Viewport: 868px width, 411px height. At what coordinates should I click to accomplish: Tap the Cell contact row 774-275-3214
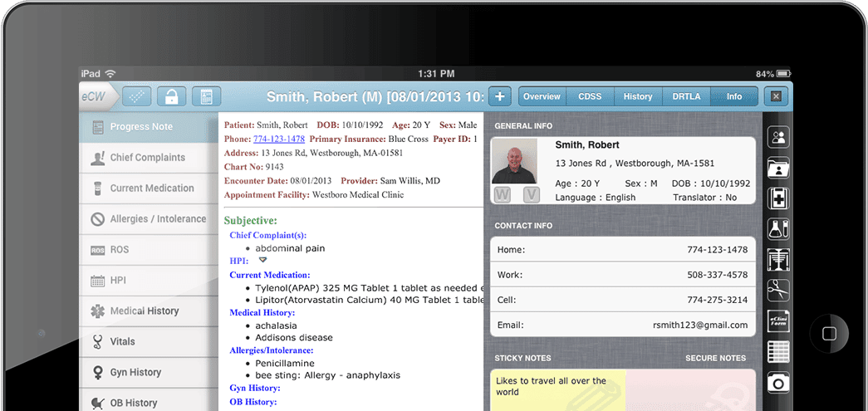pos(623,300)
